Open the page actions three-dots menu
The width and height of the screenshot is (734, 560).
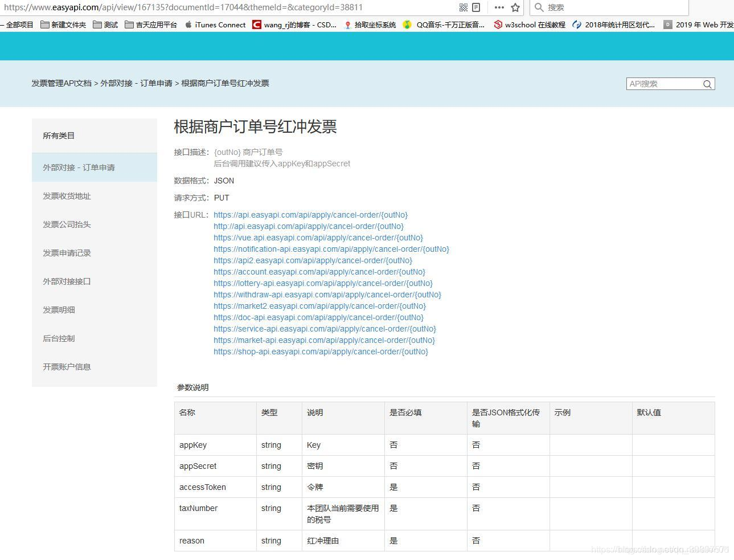tap(499, 7)
